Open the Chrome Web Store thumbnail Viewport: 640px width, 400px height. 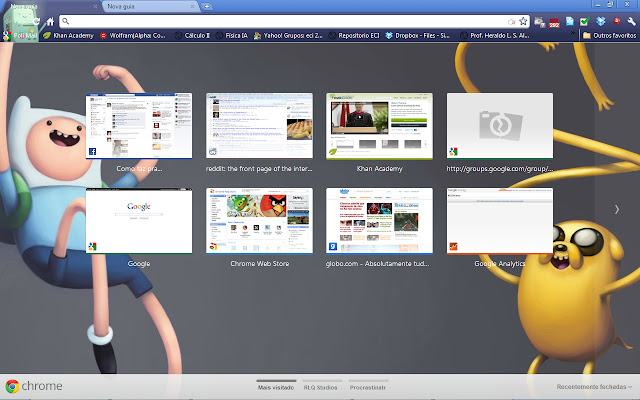[x=259, y=221]
